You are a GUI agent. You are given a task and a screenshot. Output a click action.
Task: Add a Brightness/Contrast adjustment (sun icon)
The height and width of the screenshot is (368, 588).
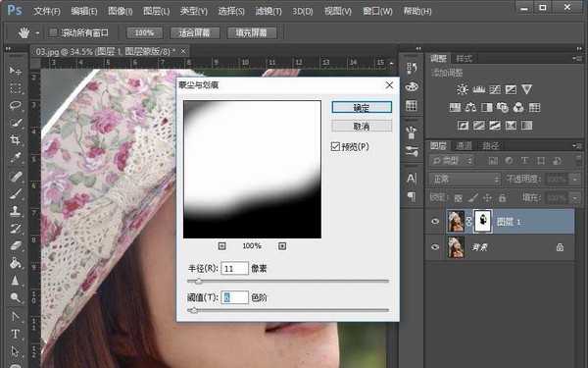pyautogui.click(x=462, y=89)
